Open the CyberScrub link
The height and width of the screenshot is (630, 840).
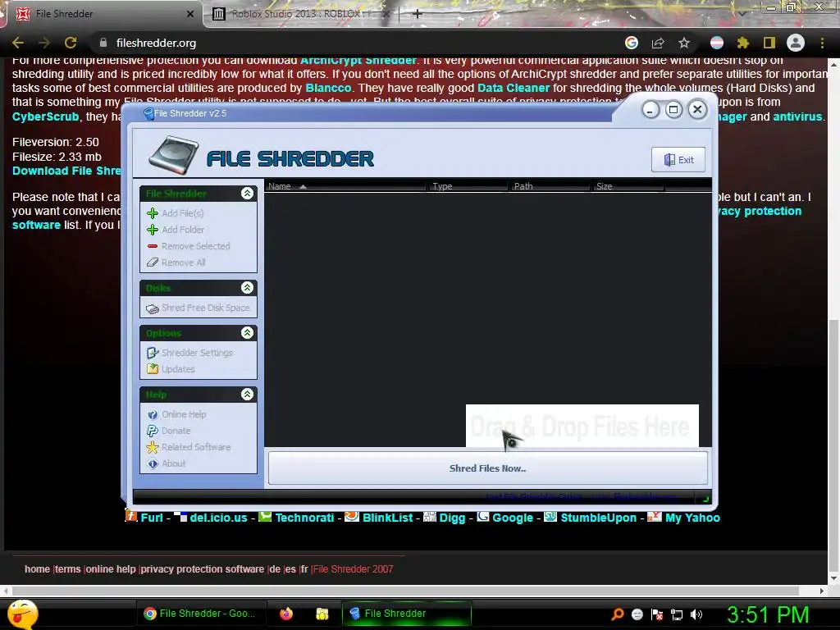pos(46,116)
